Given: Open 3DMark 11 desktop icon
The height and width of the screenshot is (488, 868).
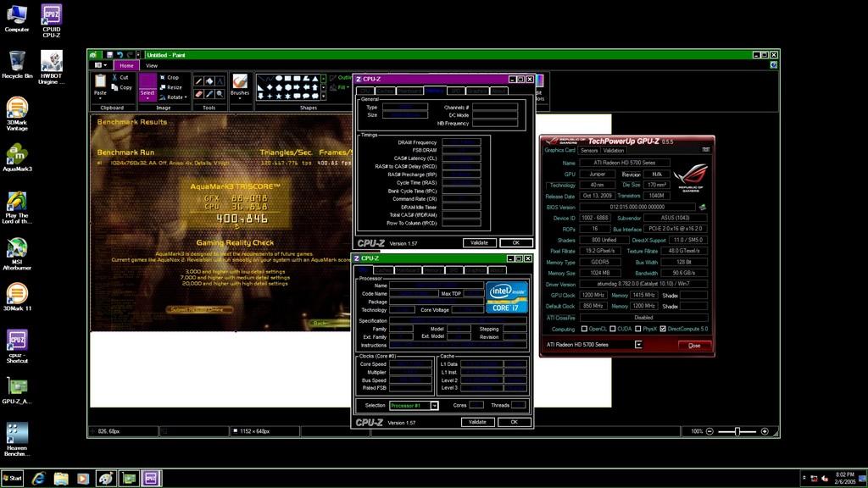Looking at the screenshot, I should (17, 297).
